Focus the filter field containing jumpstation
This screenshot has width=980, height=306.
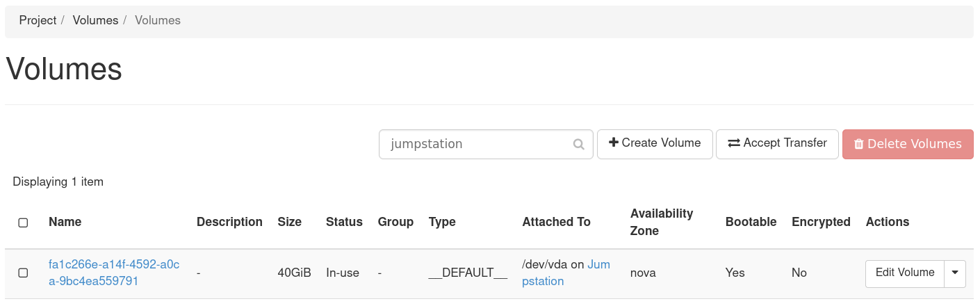(x=478, y=144)
